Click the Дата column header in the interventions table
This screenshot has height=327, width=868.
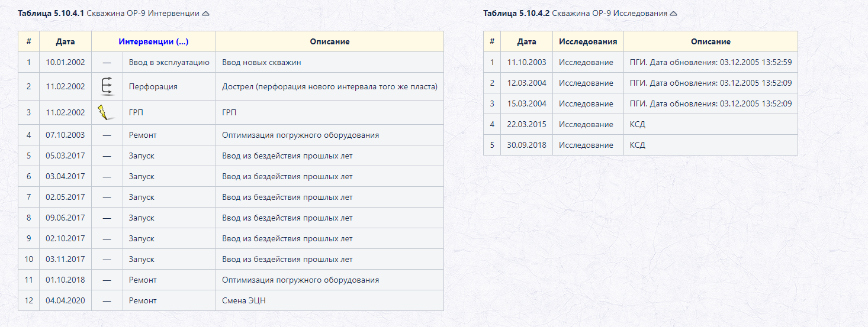point(65,41)
